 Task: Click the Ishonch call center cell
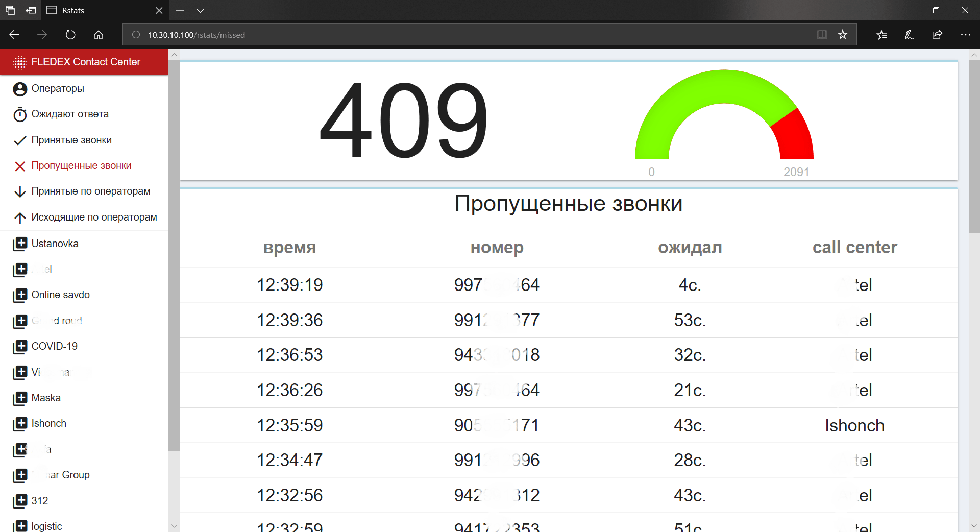pyautogui.click(x=854, y=425)
